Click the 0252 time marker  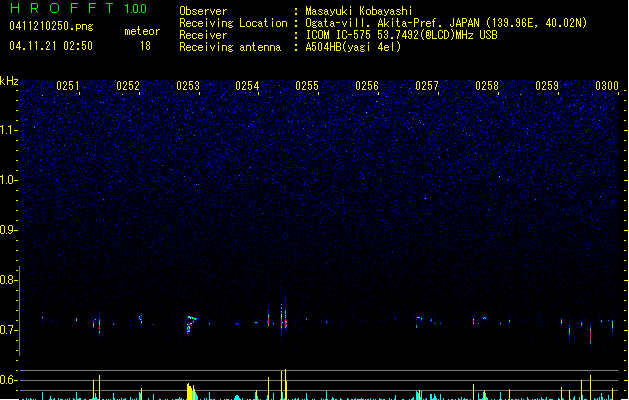[x=128, y=86]
